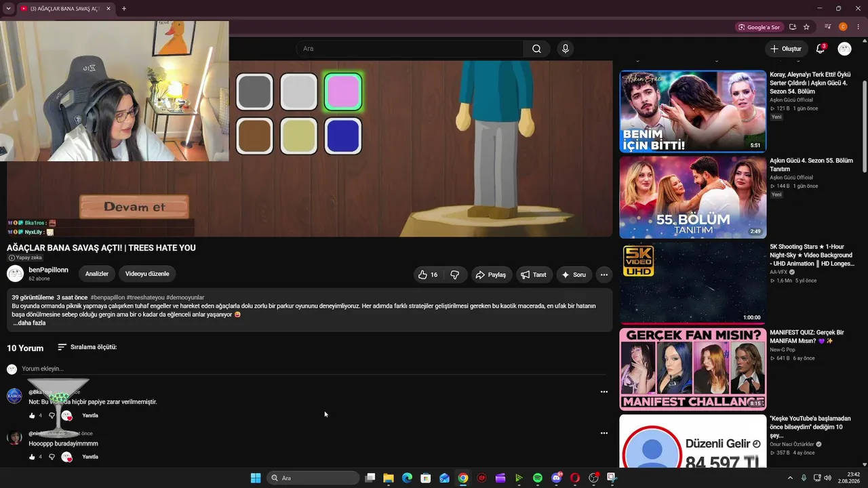Open 'MANIFEST QUIZ' video thumbnail
868x488 pixels.
tap(692, 369)
